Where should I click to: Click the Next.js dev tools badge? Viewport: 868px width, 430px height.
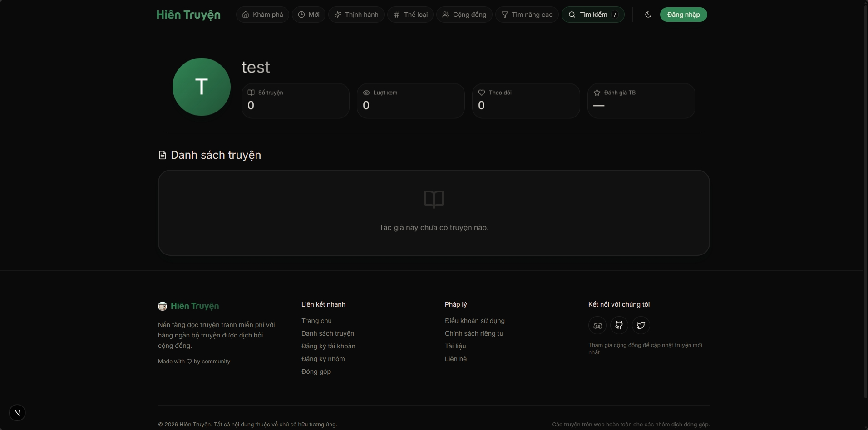point(17,413)
